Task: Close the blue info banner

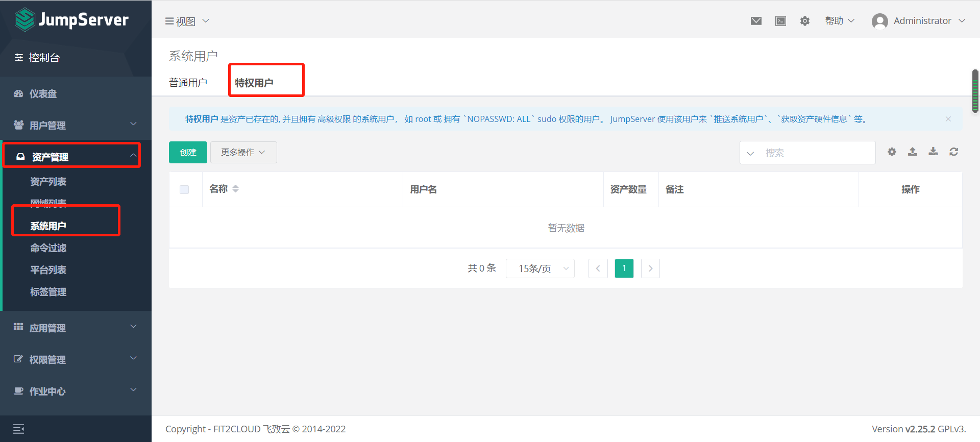Action: pos(948,119)
